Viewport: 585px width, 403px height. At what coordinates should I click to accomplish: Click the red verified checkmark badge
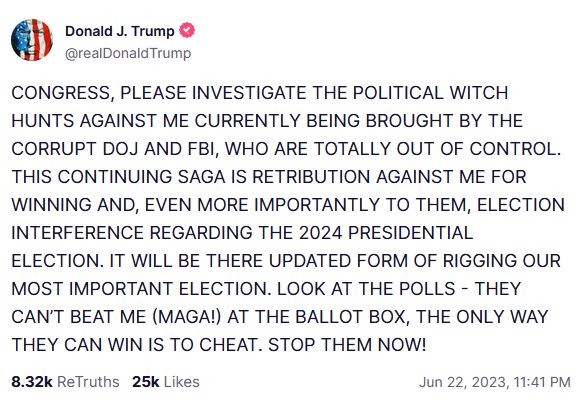click(x=187, y=31)
